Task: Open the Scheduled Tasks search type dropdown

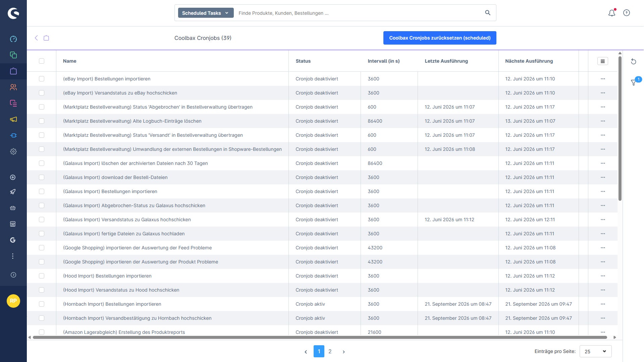Action: tap(206, 13)
